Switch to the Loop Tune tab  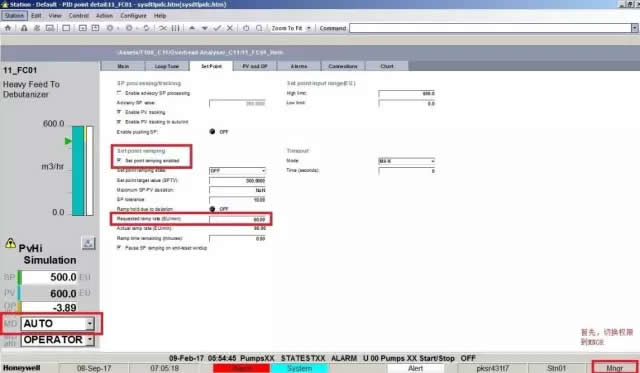[167, 66]
